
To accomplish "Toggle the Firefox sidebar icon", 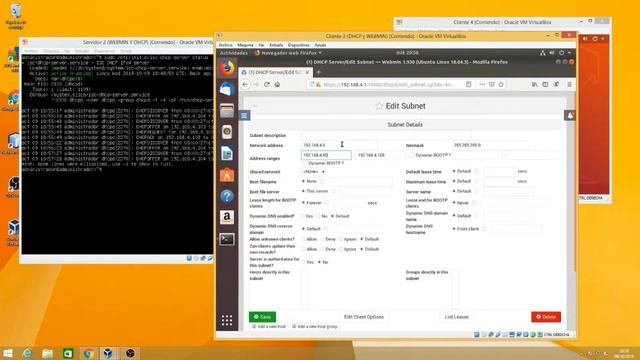I will pos(545,84).
